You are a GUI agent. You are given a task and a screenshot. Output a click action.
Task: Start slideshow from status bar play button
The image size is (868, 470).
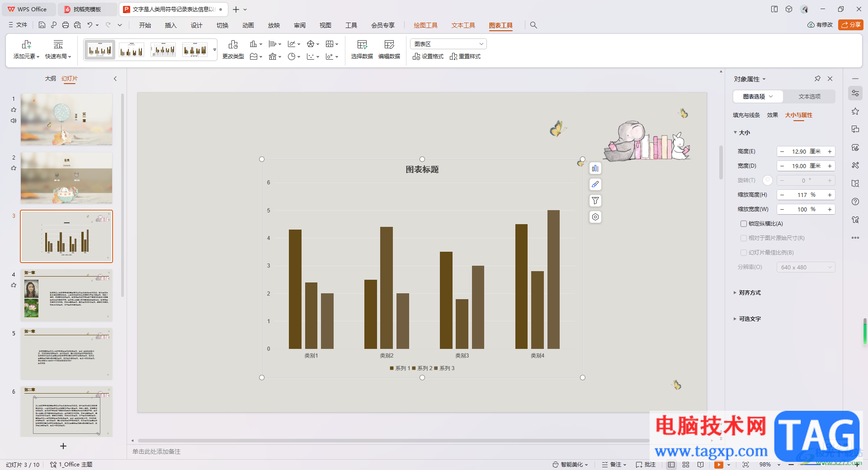pyautogui.click(x=718, y=465)
